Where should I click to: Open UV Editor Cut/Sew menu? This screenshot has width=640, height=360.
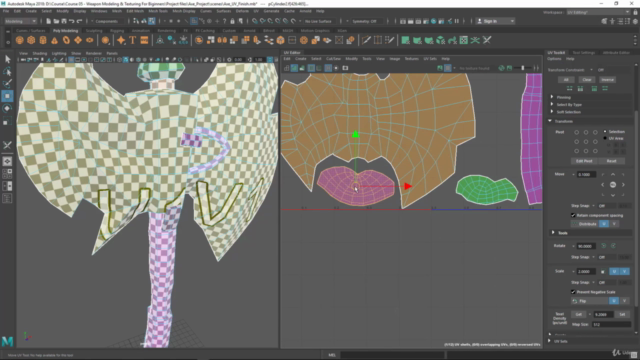[x=333, y=59]
